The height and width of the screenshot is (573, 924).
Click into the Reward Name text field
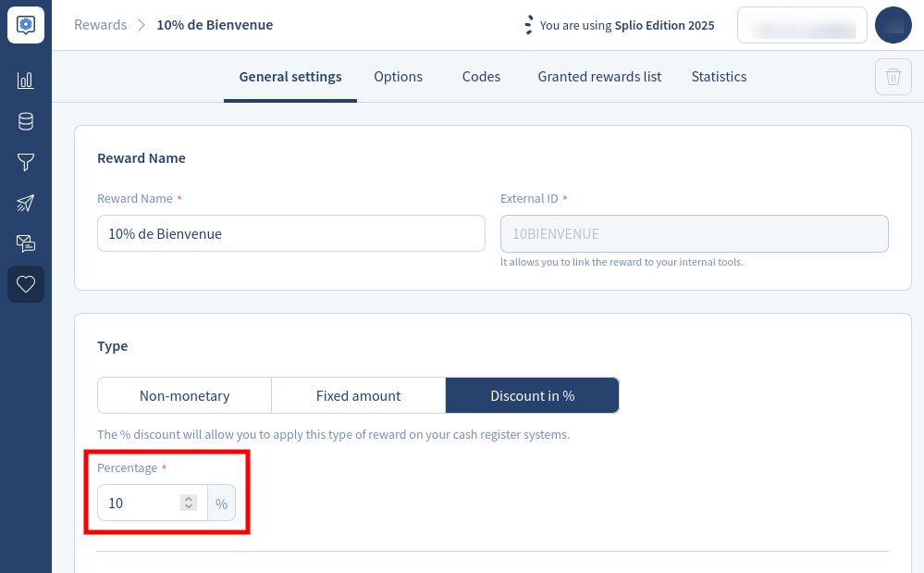[290, 234]
